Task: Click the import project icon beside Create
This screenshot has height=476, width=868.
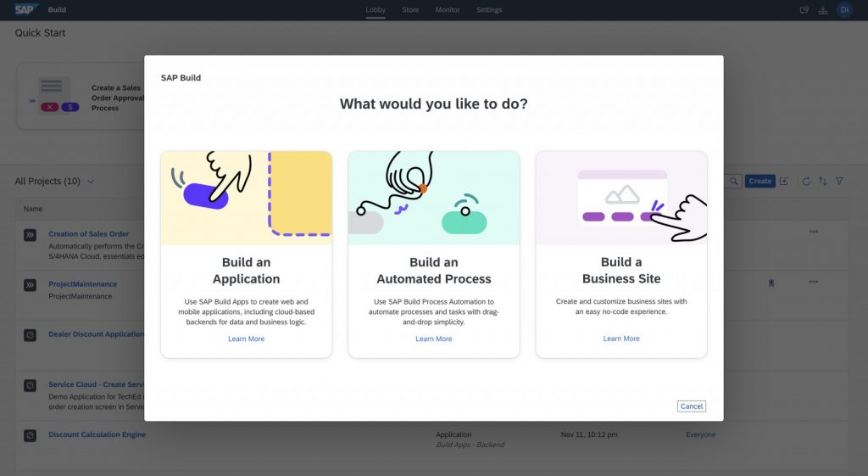Action: (x=784, y=182)
